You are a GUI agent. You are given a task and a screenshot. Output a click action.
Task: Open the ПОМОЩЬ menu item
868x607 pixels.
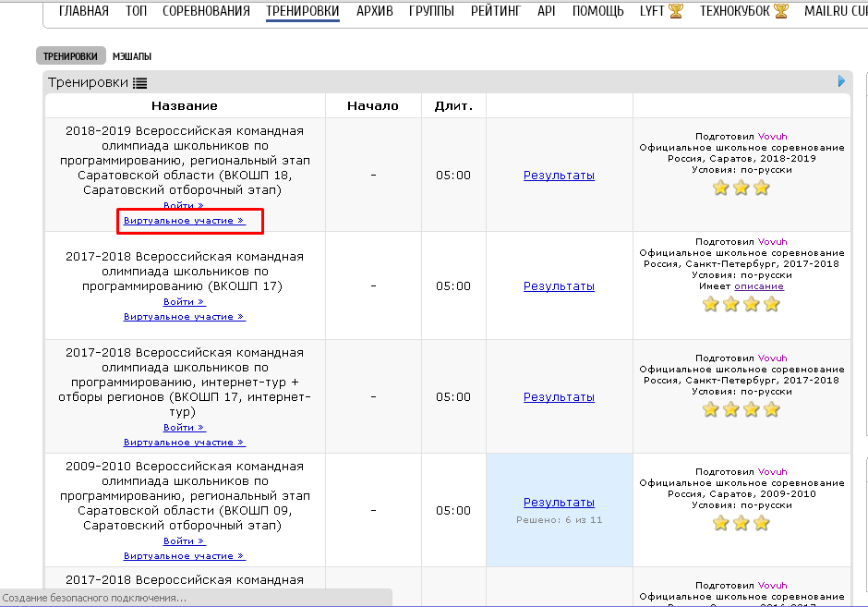pos(597,10)
